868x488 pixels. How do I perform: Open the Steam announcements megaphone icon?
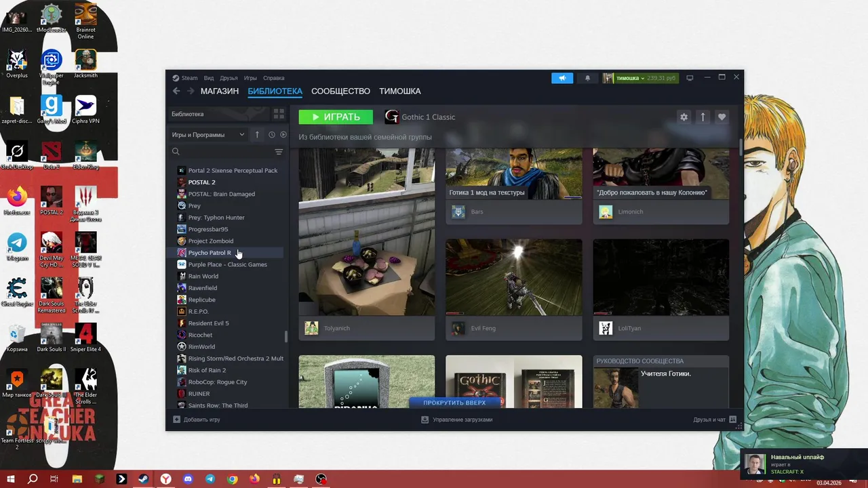tap(562, 78)
